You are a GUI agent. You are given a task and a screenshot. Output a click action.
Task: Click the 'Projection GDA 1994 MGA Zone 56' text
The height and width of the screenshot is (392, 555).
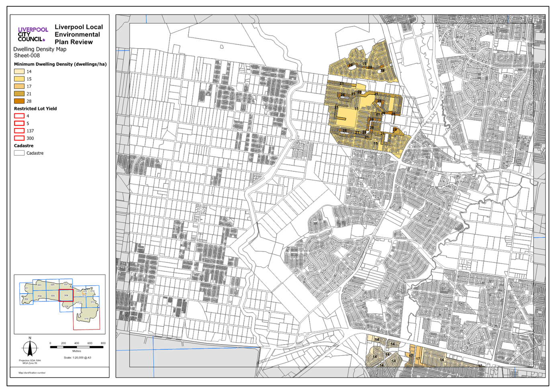coord(30,362)
